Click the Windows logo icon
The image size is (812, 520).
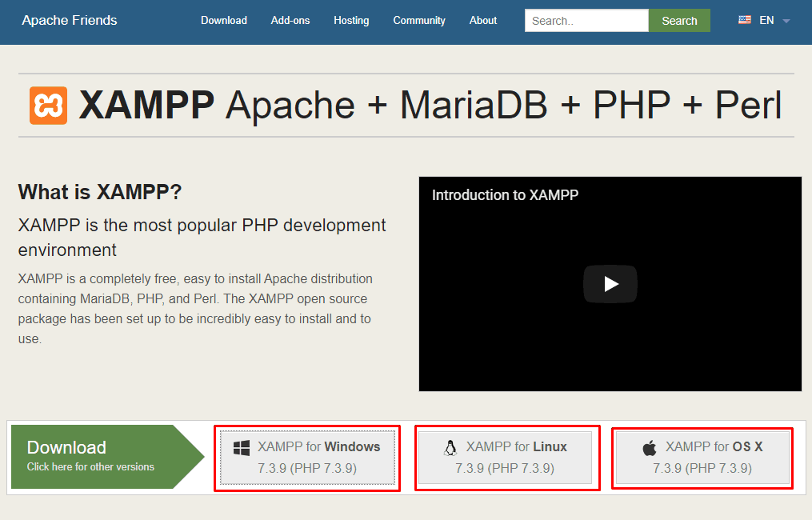click(x=242, y=447)
